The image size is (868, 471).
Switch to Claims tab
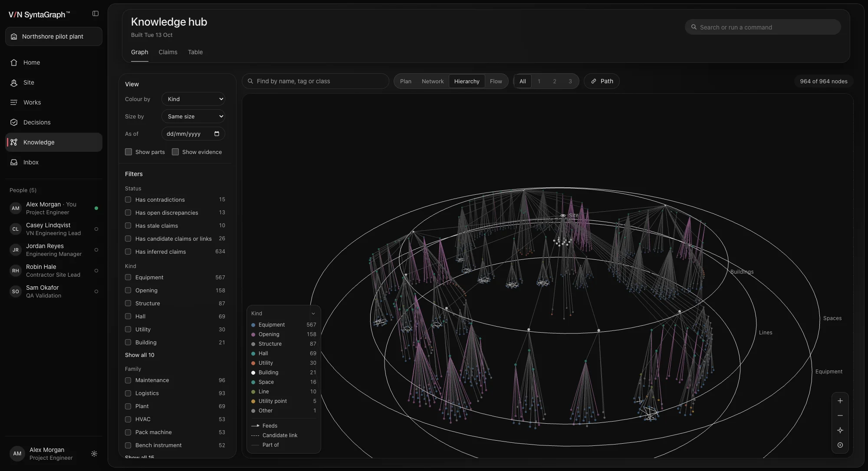tap(168, 52)
